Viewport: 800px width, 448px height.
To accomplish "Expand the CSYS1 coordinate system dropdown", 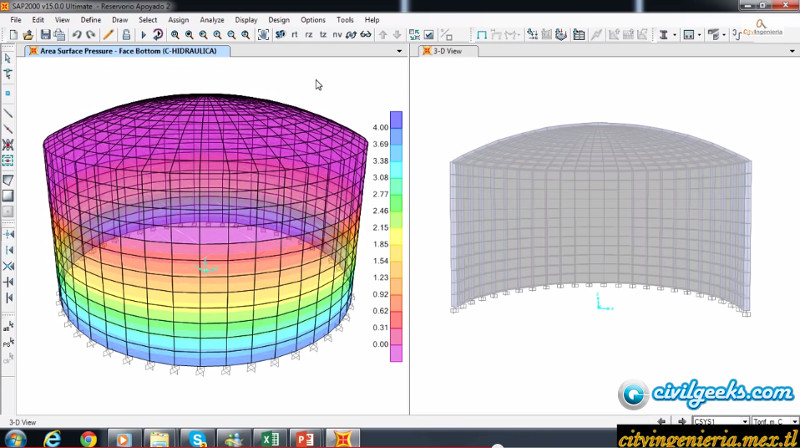I will tap(744, 422).
